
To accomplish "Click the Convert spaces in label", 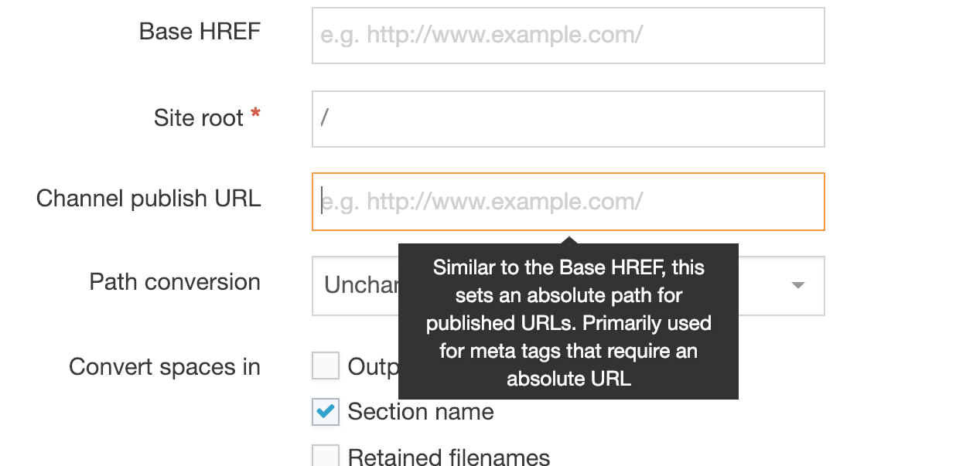I will [164, 366].
